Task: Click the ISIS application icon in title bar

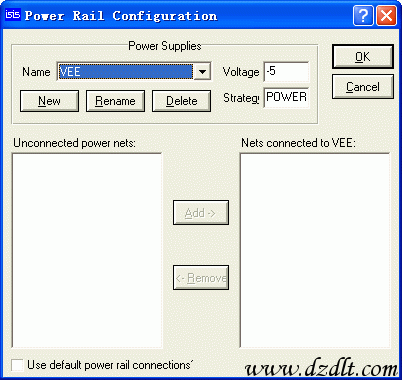Action: pyautogui.click(x=13, y=15)
